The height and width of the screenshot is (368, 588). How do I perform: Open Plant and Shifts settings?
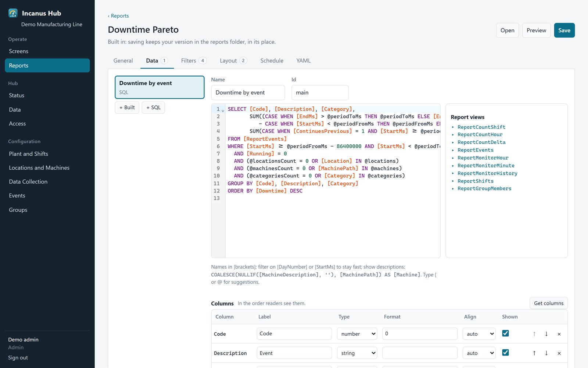point(47,154)
